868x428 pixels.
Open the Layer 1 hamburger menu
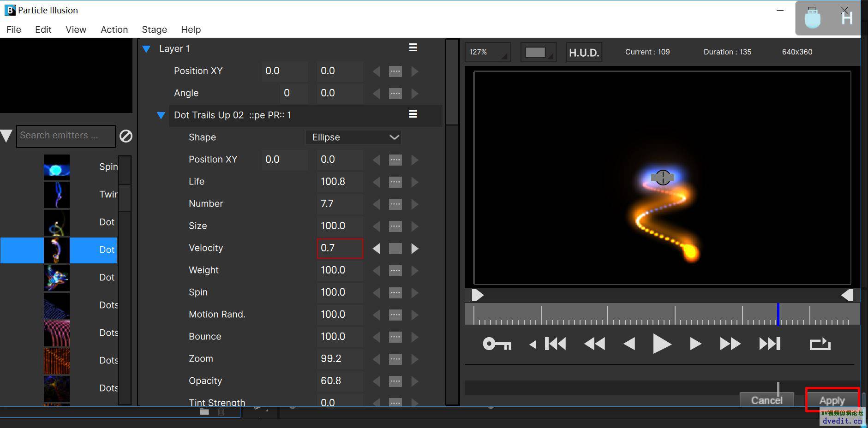[413, 48]
